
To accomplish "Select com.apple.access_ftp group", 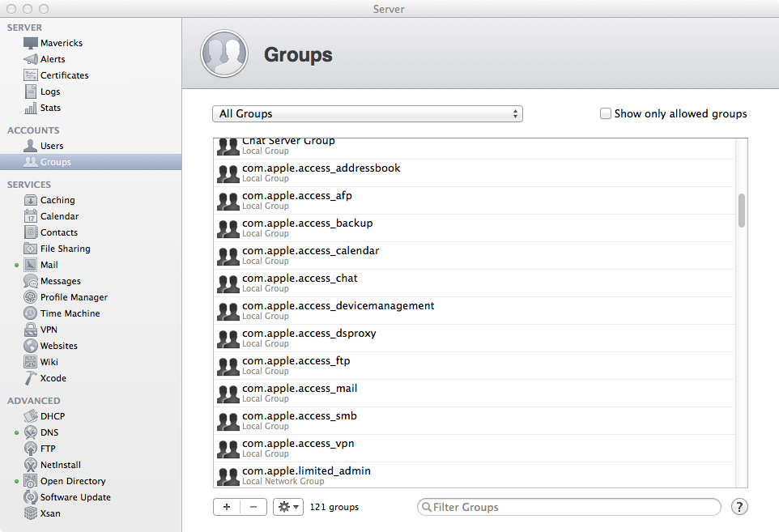I will coord(475,366).
